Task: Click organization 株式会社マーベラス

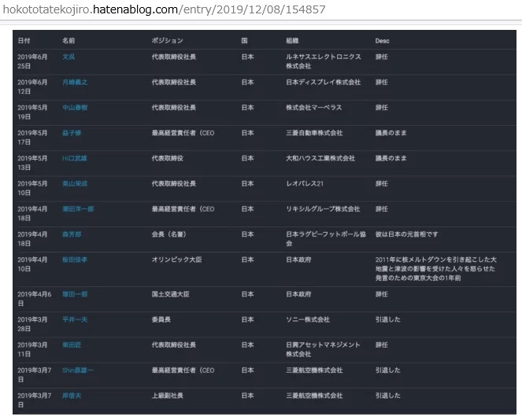Action: (314, 108)
